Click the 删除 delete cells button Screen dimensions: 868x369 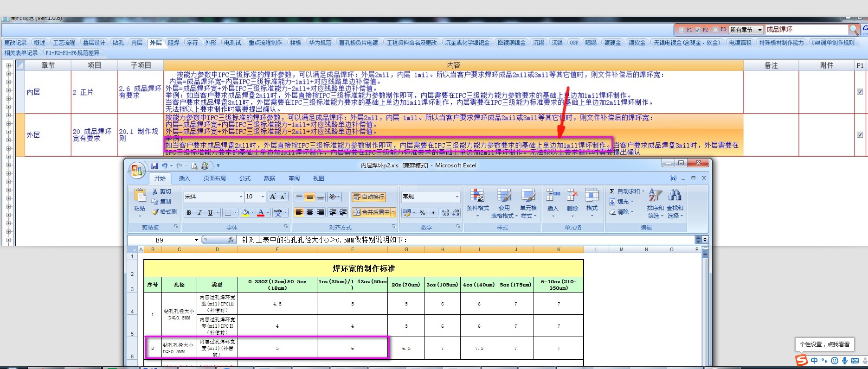tap(572, 203)
